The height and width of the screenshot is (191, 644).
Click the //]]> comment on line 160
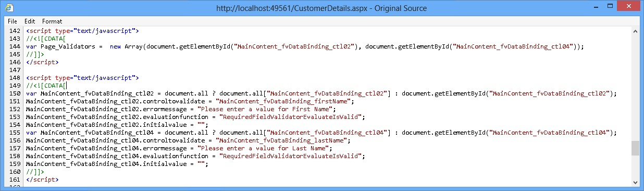[x=35, y=172]
